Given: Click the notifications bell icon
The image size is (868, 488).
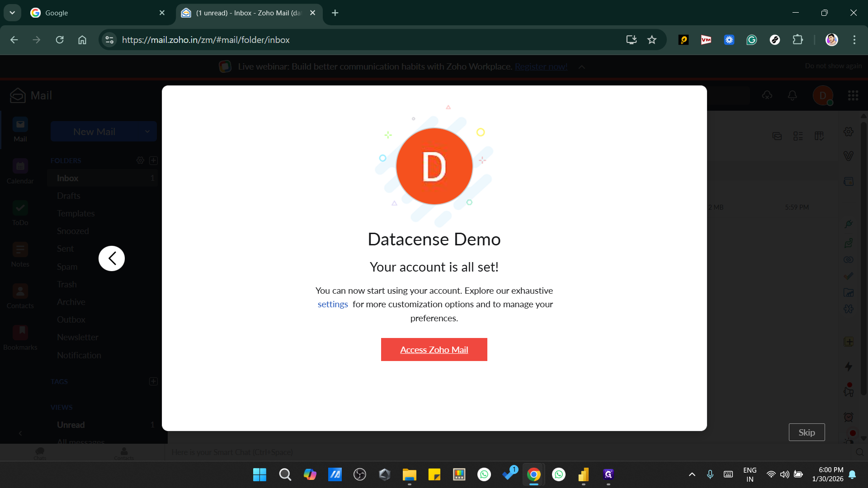Looking at the screenshot, I should pos(793,95).
